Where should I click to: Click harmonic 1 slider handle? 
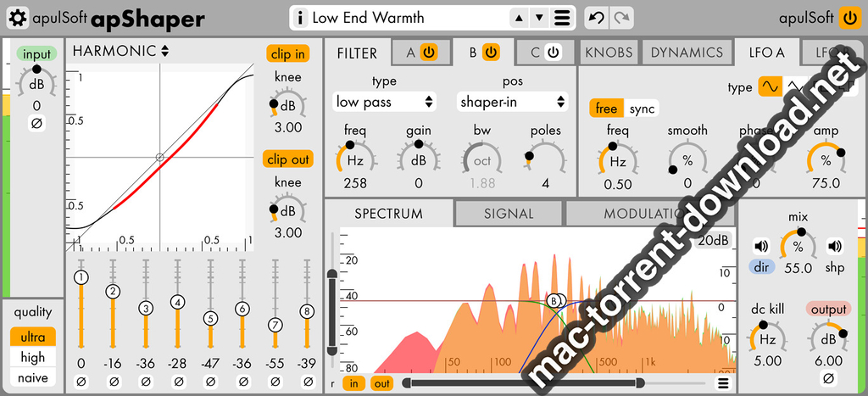(81, 277)
